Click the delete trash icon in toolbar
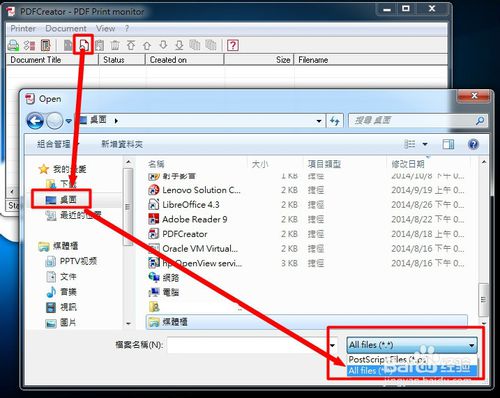Viewport: 500px width, 398px height. 115,45
